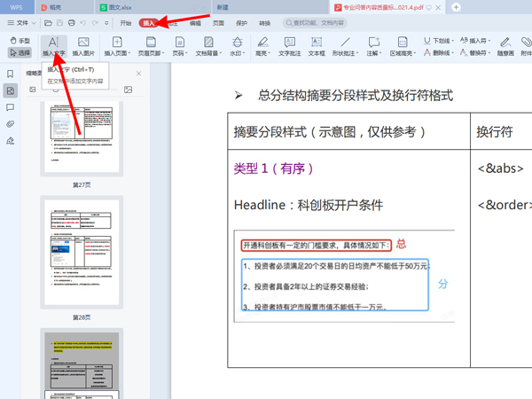Toggle the Select (选择) tool mode
Viewport: 532px width, 399px height.
tap(20, 53)
